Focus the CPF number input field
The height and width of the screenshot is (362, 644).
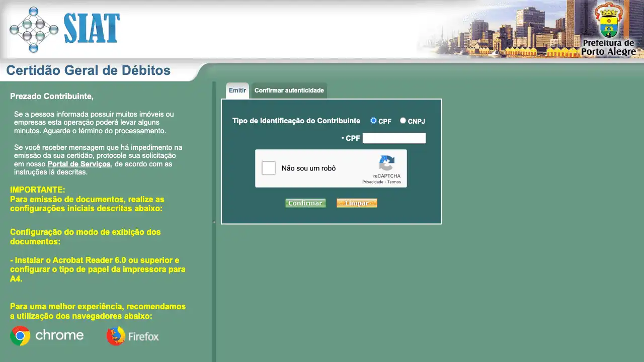coord(394,138)
